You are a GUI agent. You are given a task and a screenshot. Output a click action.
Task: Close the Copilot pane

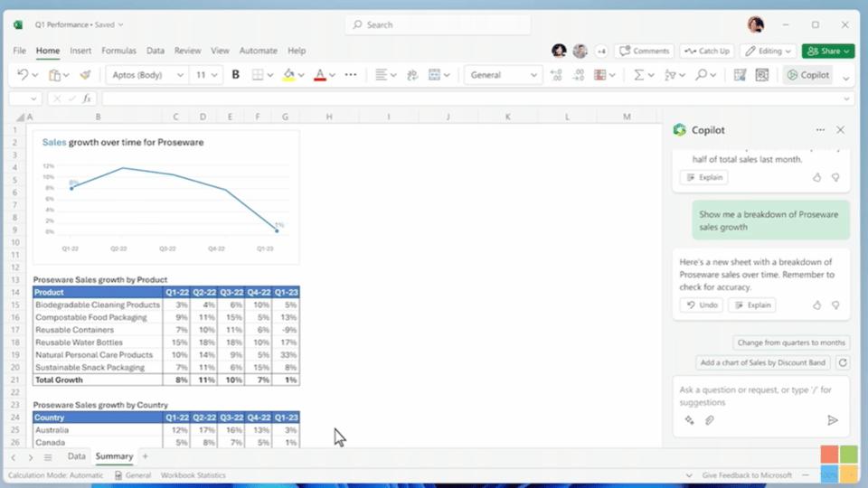click(840, 130)
